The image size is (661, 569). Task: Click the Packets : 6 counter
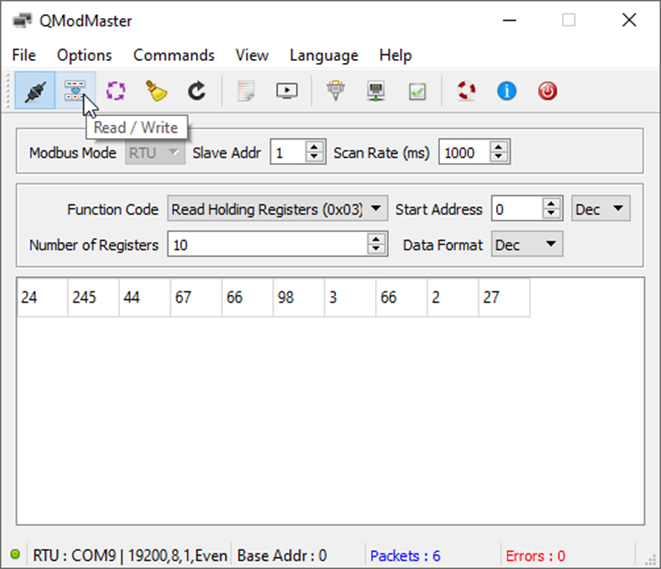coord(405,556)
